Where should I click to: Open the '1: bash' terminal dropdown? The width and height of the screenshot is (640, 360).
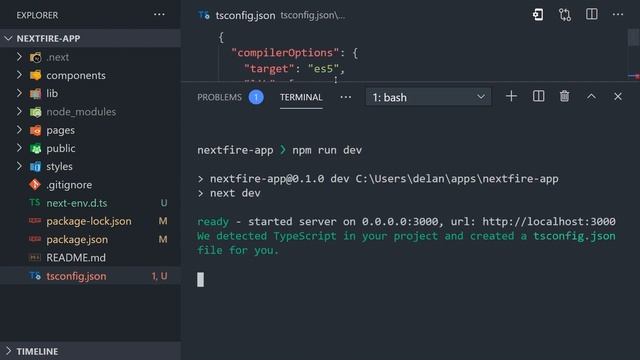(428, 97)
